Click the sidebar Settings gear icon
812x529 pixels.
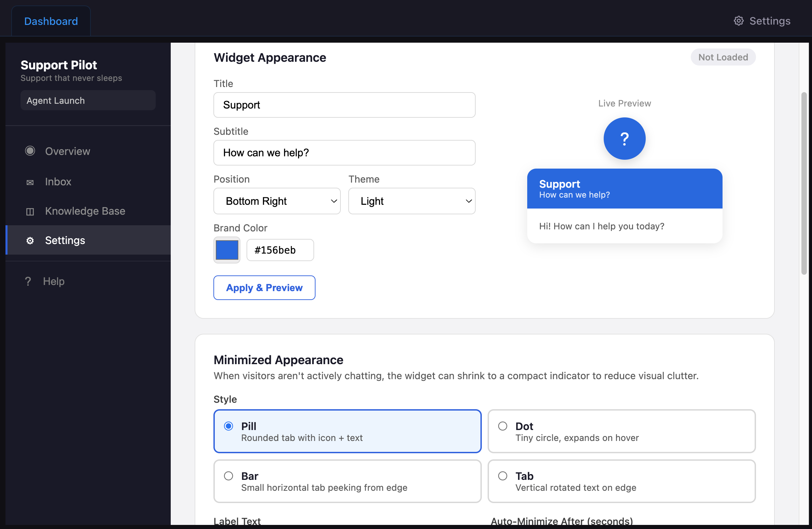click(x=30, y=241)
